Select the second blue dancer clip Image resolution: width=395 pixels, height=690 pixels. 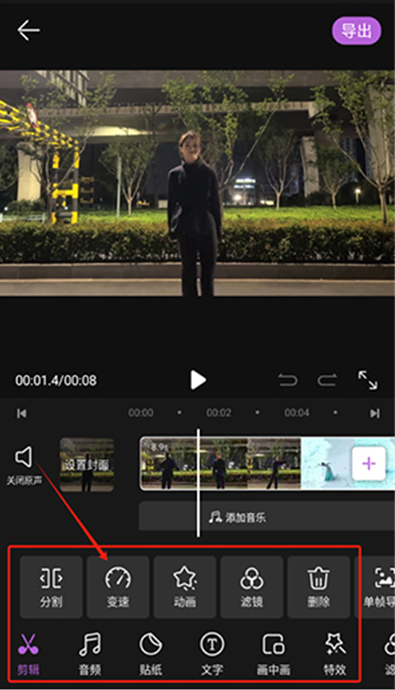(x=326, y=463)
